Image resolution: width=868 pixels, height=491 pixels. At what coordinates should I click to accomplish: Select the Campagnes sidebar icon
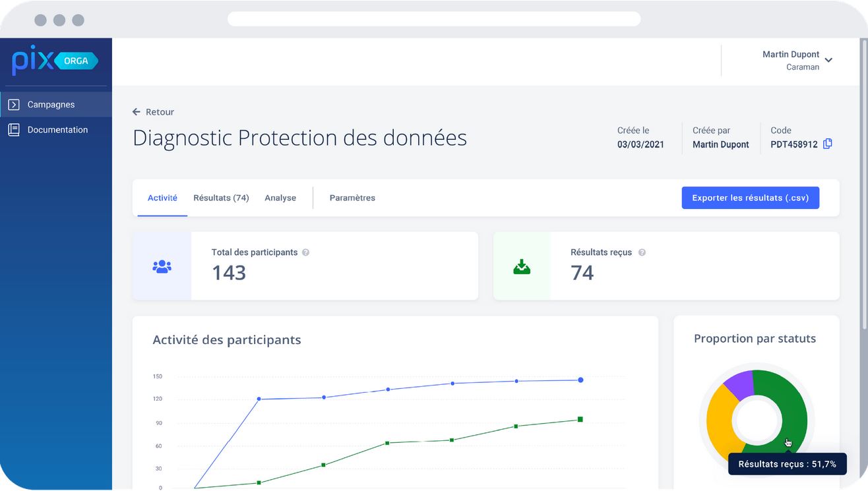(13, 104)
